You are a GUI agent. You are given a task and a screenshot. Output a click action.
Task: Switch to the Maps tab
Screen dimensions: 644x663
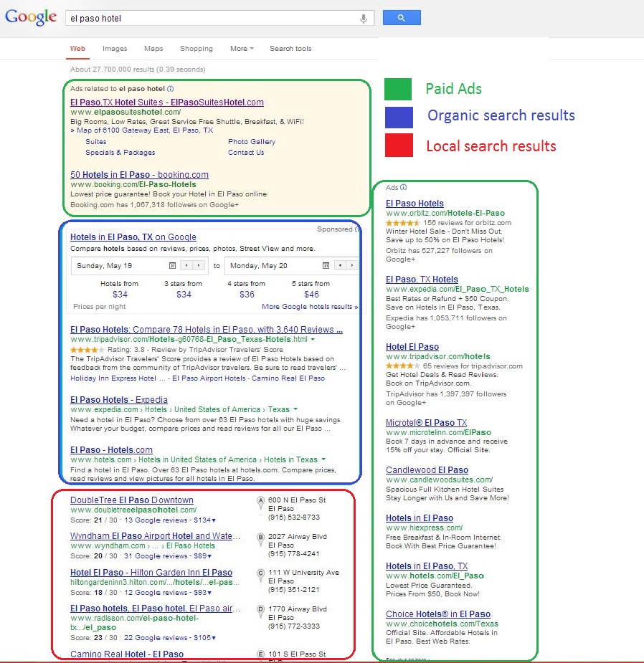(x=153, y=49)
